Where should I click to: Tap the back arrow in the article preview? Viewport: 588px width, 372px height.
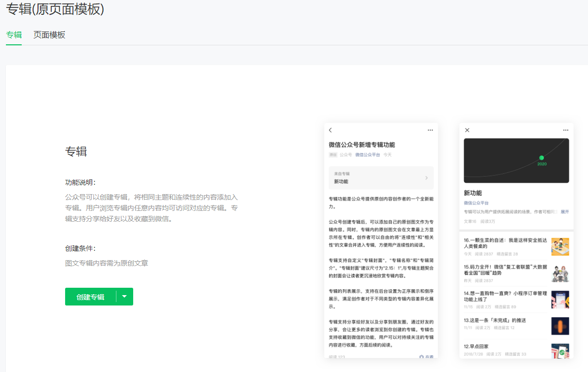pos(331,130)
